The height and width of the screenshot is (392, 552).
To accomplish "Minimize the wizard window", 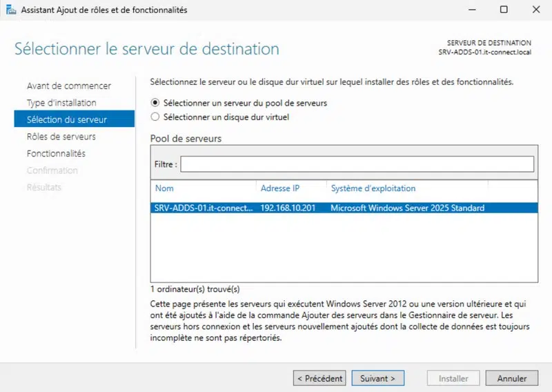I will coord(472,10).
